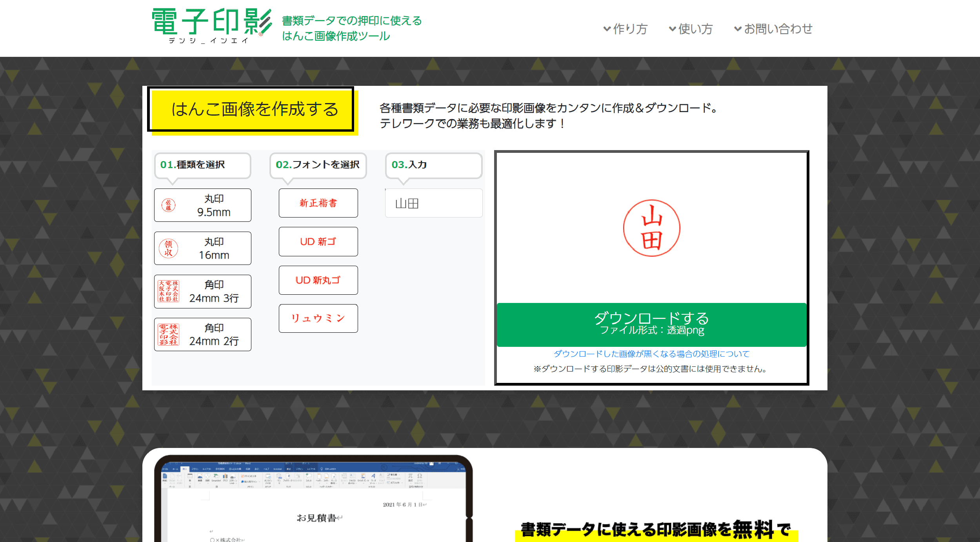Click the ダウンロードする button
980x542 pixels.
(x=652, y=324)
